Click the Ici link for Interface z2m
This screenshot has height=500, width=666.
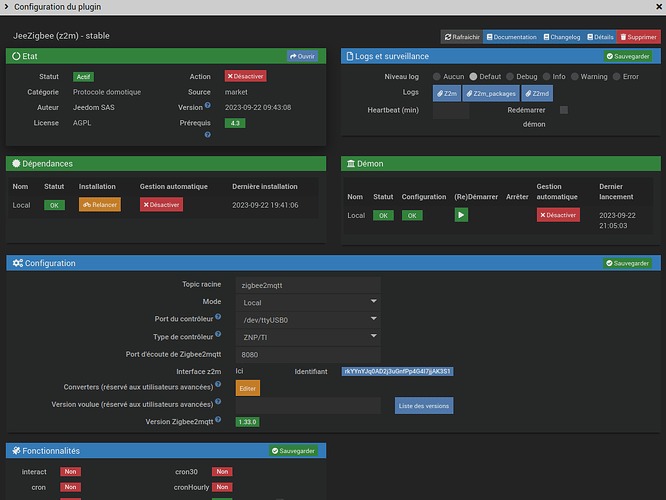pyautogui.click(x=240, y=371)
